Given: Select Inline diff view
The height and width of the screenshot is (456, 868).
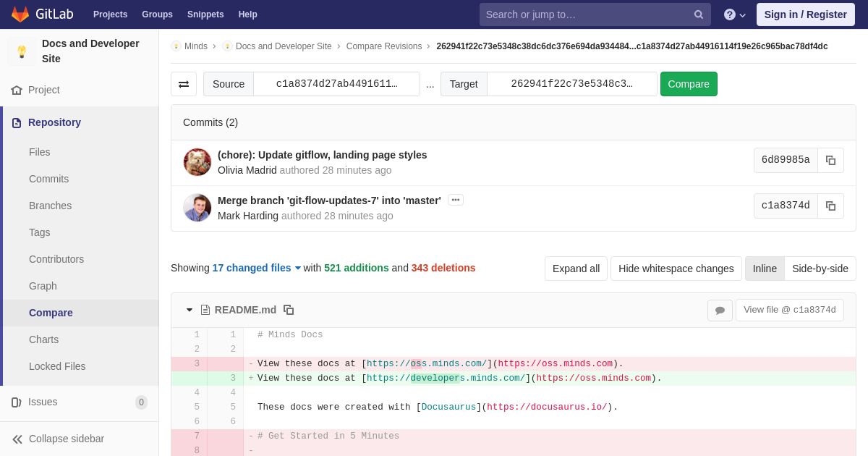Looking at the screenshot, I should (765, 269).
